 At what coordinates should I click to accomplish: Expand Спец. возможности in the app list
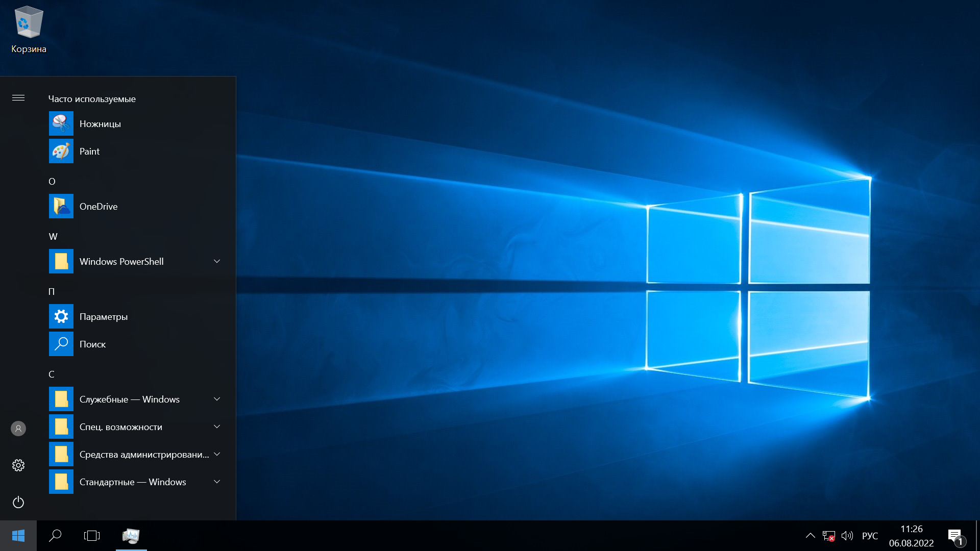(217, 427)
